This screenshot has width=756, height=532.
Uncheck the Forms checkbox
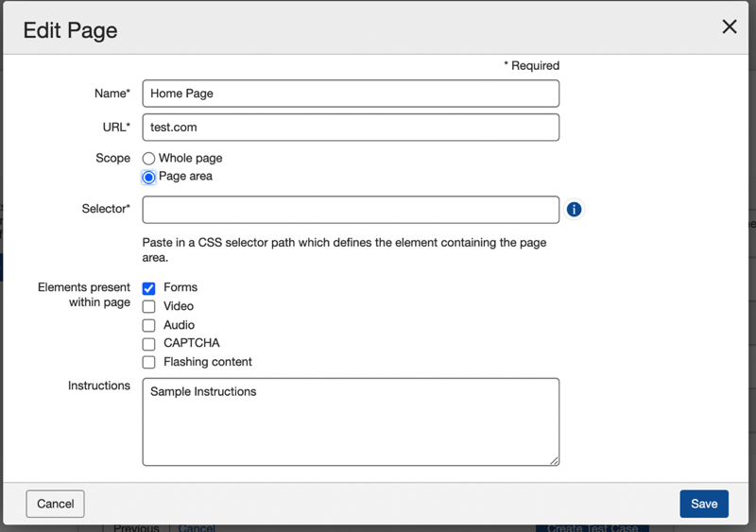tap(148, 288)
